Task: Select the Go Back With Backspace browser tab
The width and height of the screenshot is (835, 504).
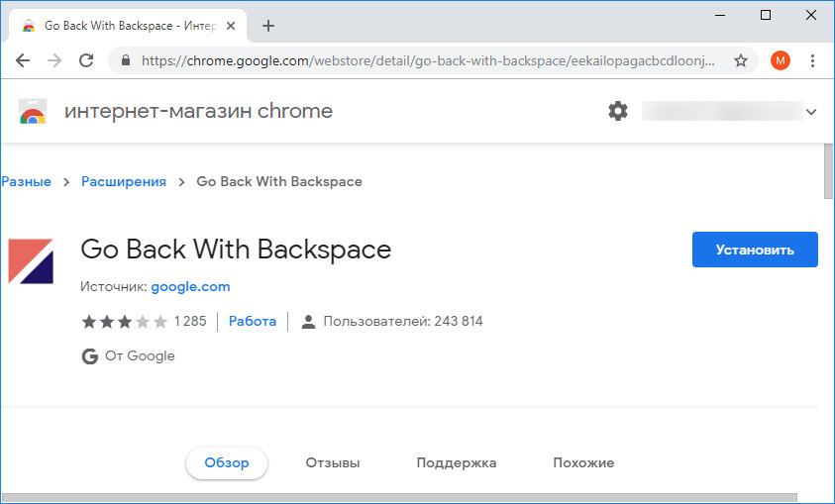Action: 128,26
